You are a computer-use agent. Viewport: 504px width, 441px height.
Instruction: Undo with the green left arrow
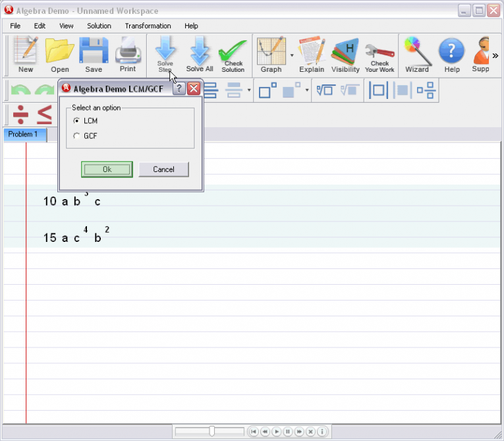[x=21, y=90]
